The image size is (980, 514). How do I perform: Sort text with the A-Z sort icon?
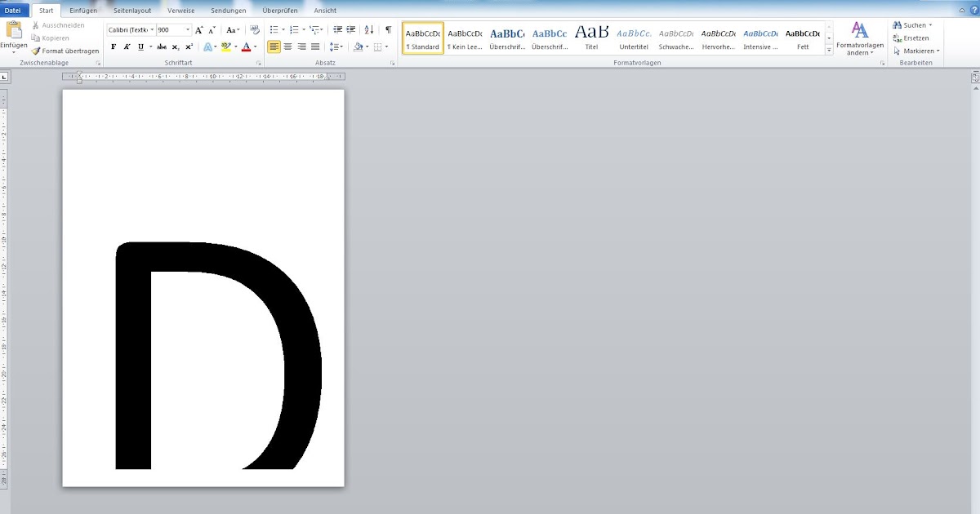tap(369, 29)
